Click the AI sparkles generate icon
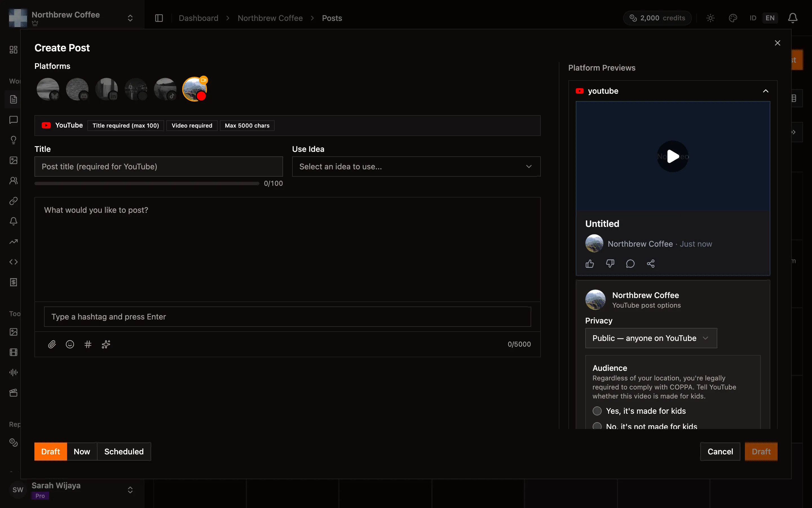The width and height of the screenshot is (812, 508). pos(106,344)
